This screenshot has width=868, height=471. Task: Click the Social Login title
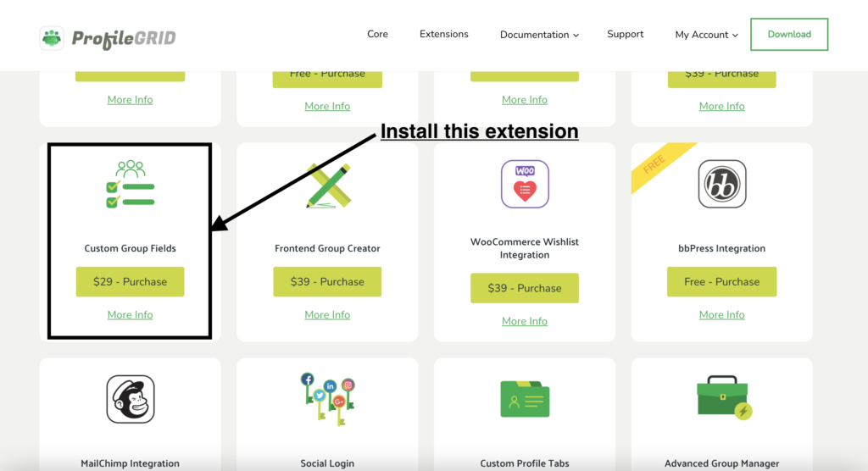[327, 463]
